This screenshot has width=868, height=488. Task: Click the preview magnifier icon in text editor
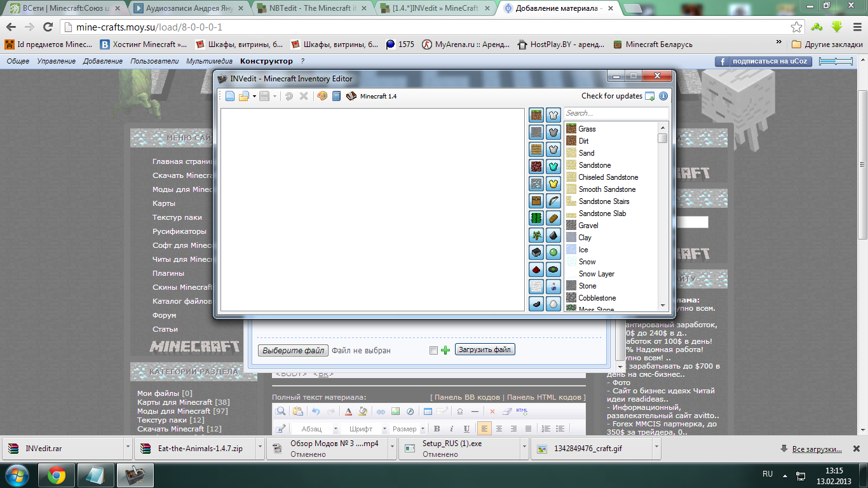click(x=280, y=411)
